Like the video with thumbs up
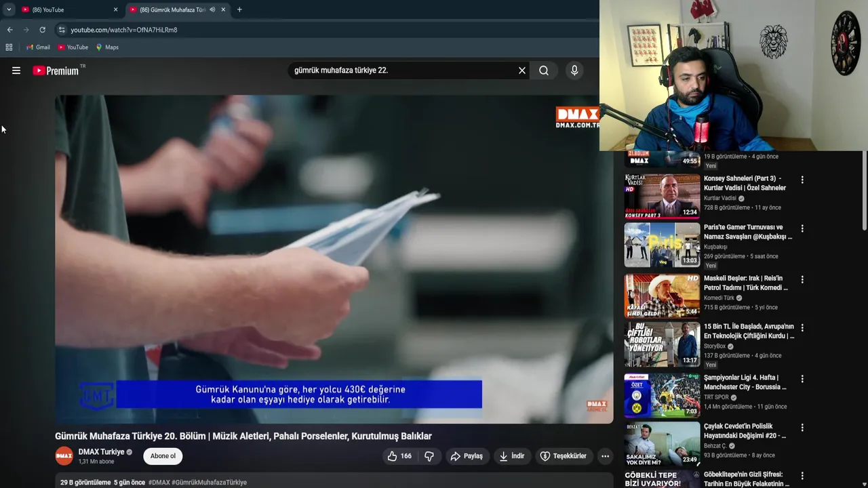 coord(399,456)
